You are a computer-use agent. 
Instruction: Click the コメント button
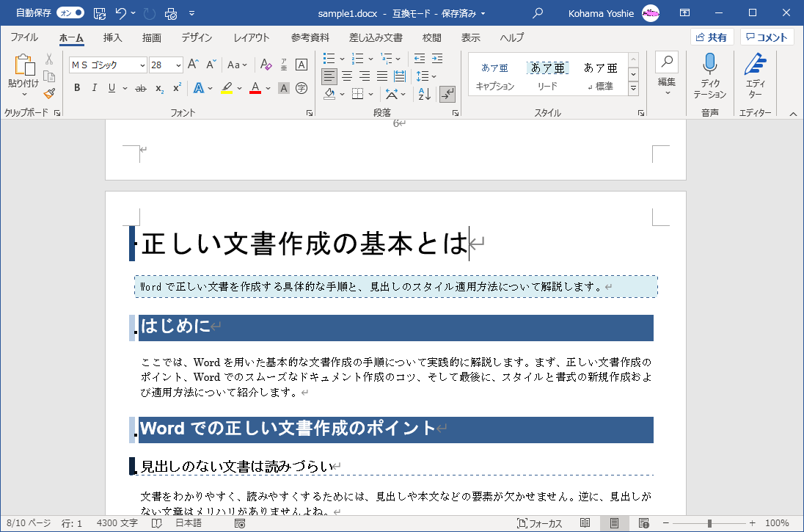pyautogui.click(x=767, y=37)
